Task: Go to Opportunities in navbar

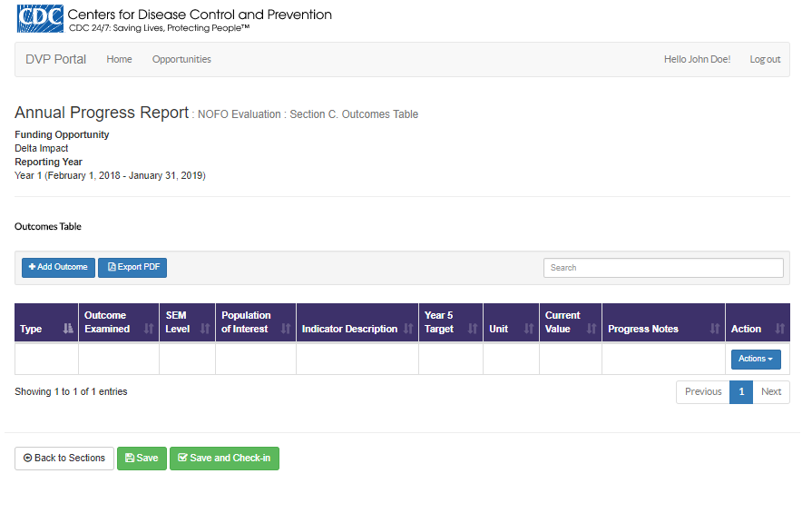Action: [181, 59]
